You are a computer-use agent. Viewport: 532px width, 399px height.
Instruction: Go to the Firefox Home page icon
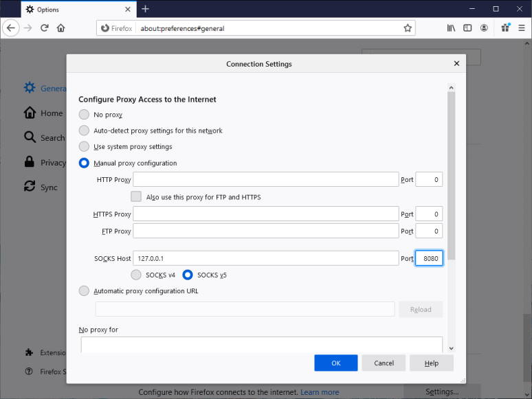pos(61,28)
